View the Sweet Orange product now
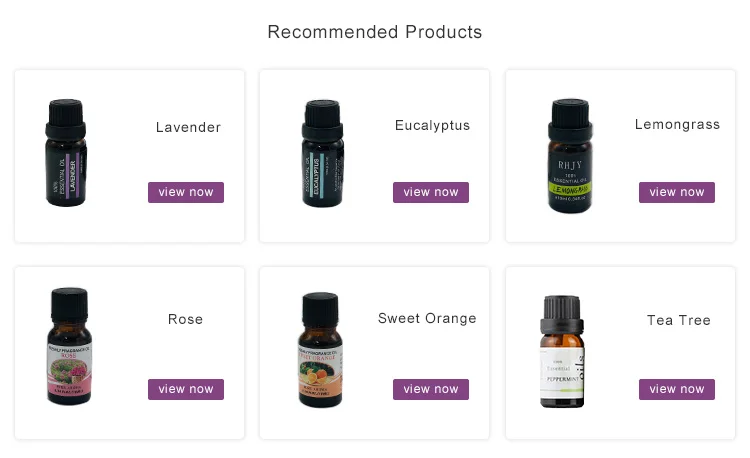Screen dimensions: 750x458 (430, 389)
